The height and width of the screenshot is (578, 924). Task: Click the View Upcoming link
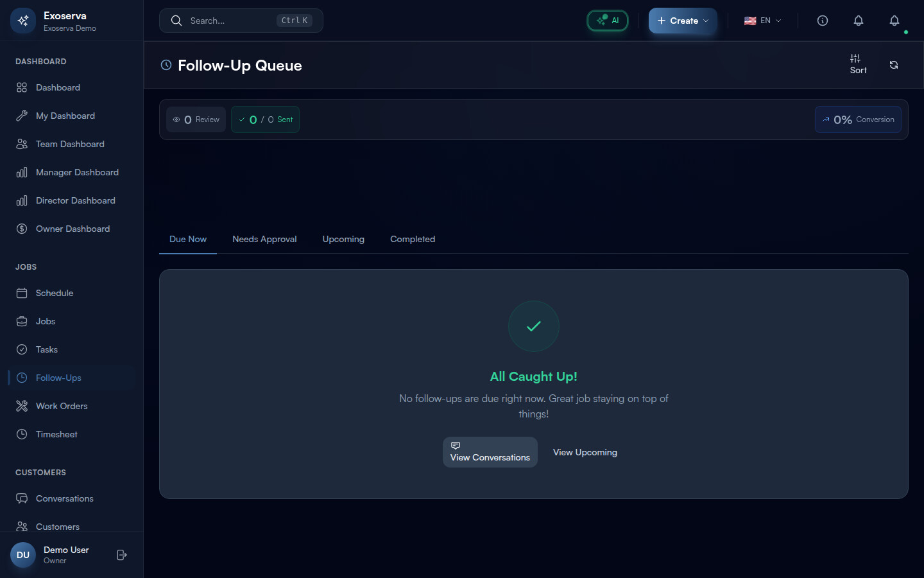coord(585,452)
